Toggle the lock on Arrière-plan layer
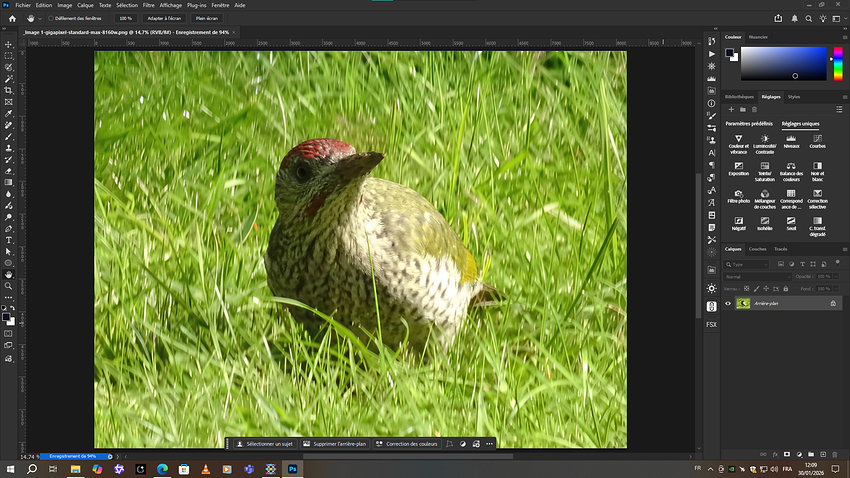850x478 pixels. point(833,302)
